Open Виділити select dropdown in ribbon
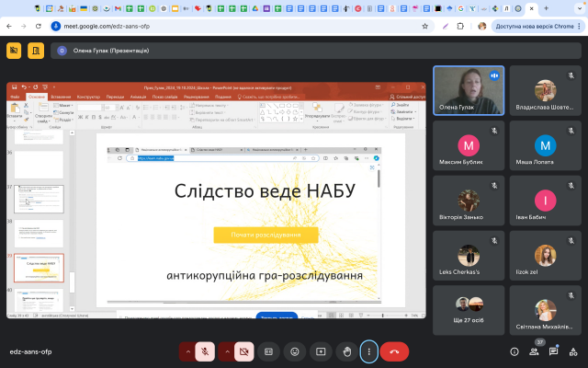The width and height of the screenshot is (588, 368). point(403,119)
